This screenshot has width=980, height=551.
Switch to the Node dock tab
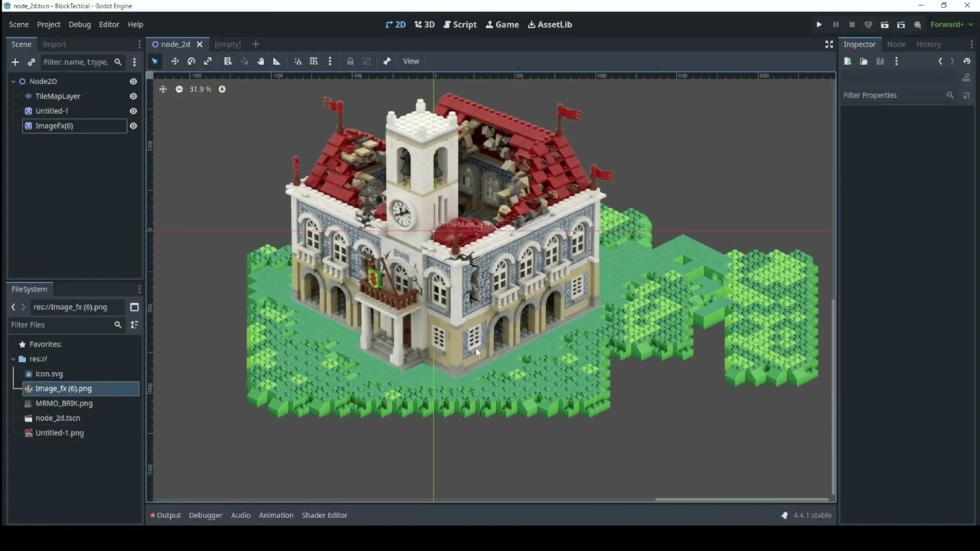click(x=896, y=44)
